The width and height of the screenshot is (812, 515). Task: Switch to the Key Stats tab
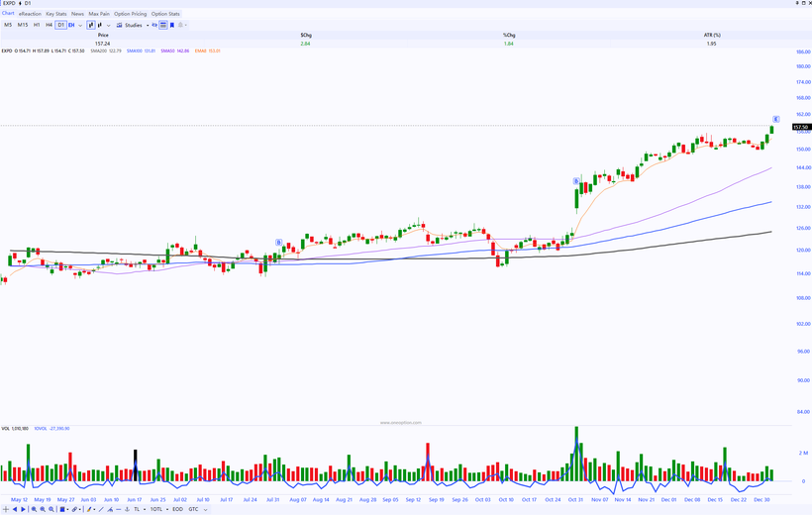55,14
